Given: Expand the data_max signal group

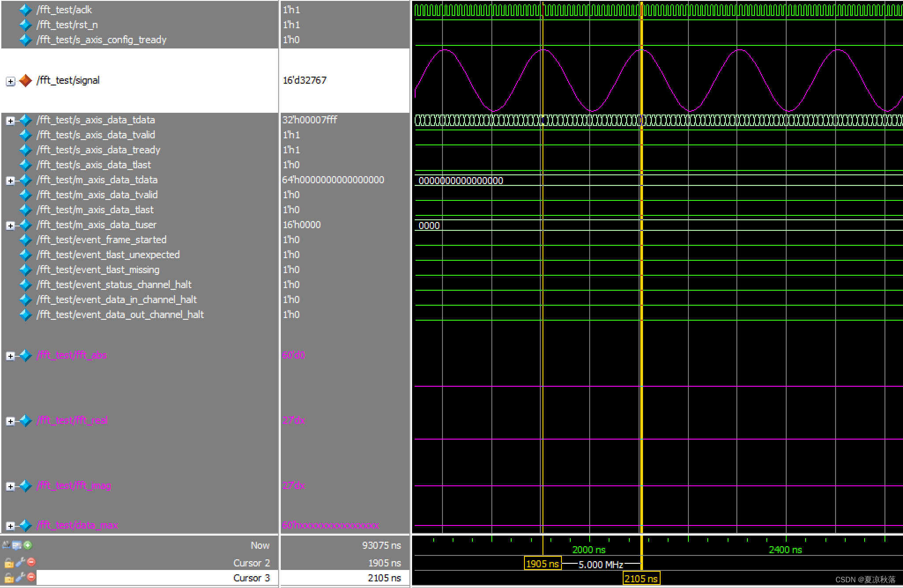Looking at the screenshot, I should [x=11, y=526].
